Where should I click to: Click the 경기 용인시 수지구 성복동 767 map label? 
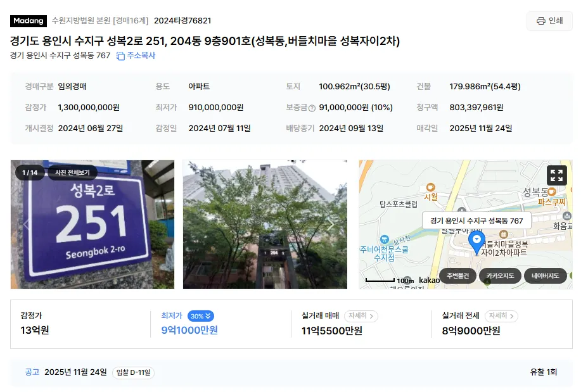pos(476,221)
